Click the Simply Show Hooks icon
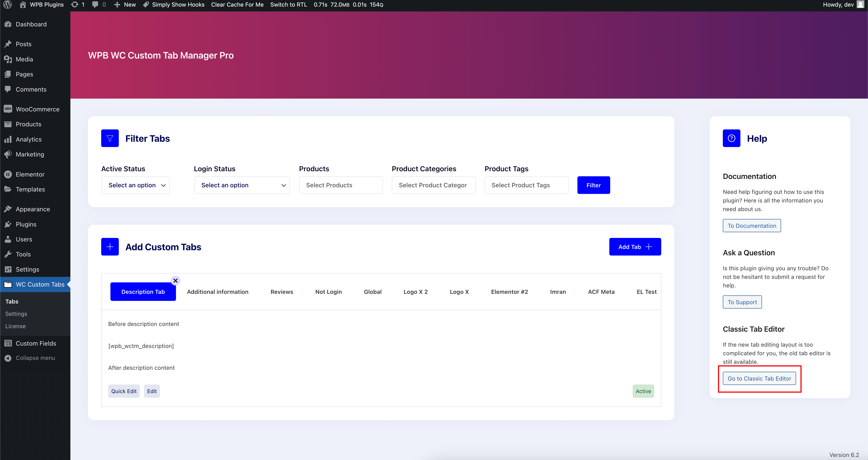 coord(146,5)
